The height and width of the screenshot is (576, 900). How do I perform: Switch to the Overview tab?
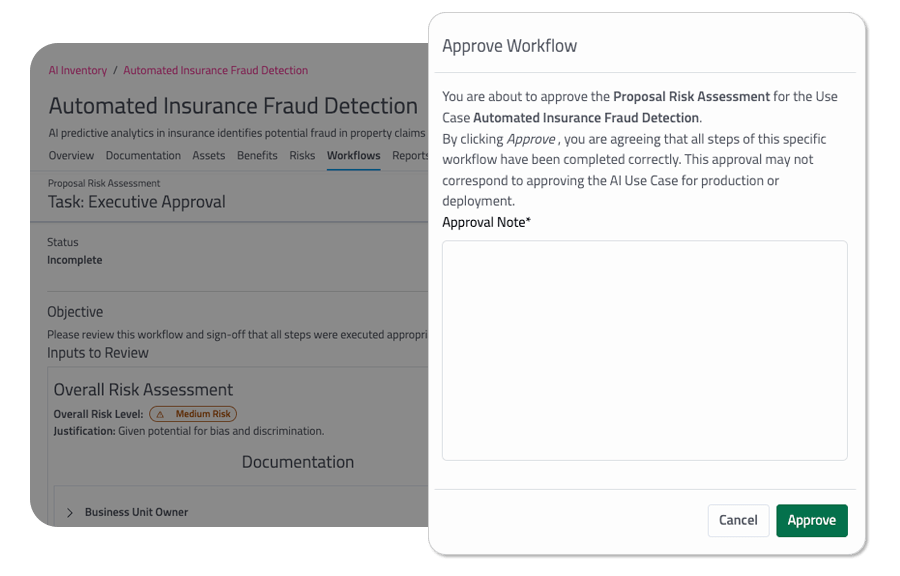pyautogui.click(x=71, y=156)
